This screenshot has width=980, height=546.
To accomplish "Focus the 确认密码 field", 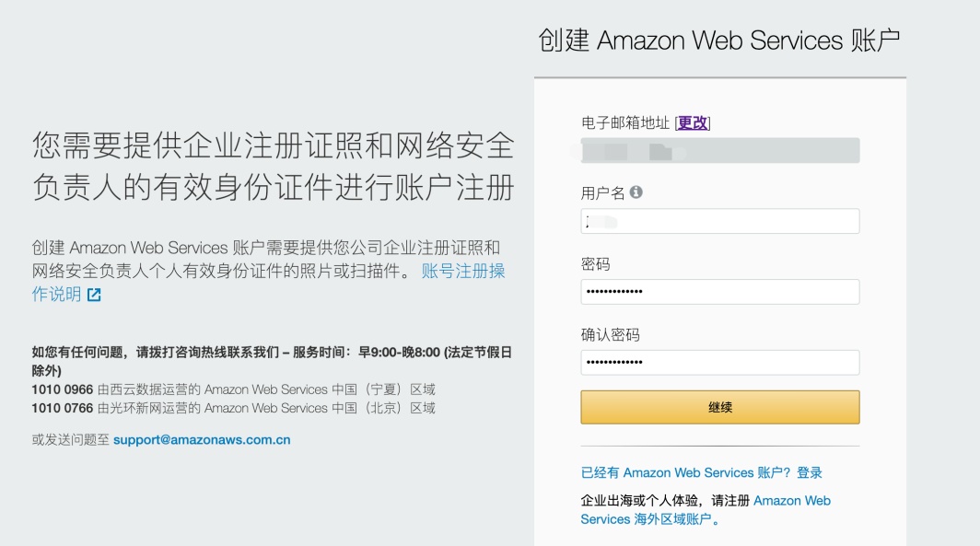I will (720, 363).
